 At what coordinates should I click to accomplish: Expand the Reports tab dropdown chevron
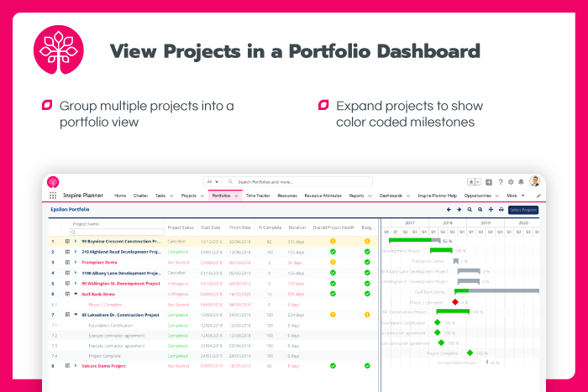tap(370, 196)
